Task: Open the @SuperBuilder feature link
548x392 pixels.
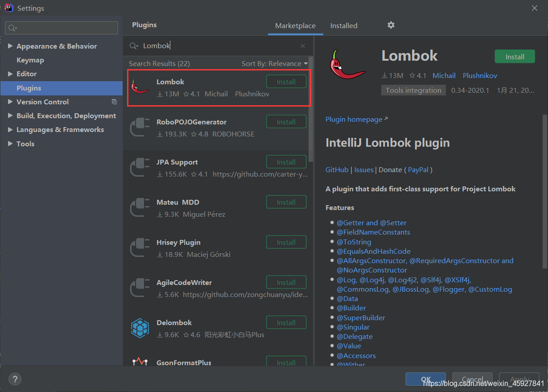Action: click(361, 318)
